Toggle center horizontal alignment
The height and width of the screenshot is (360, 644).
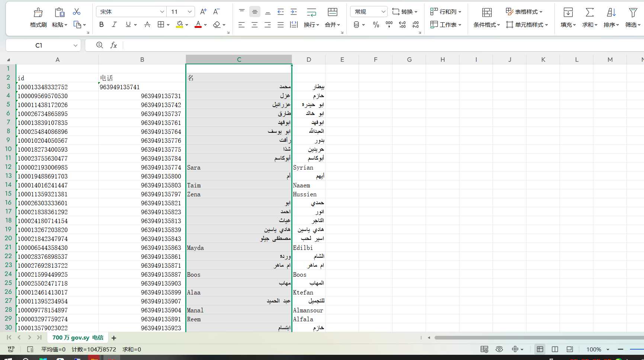click(x=254, y=25)
